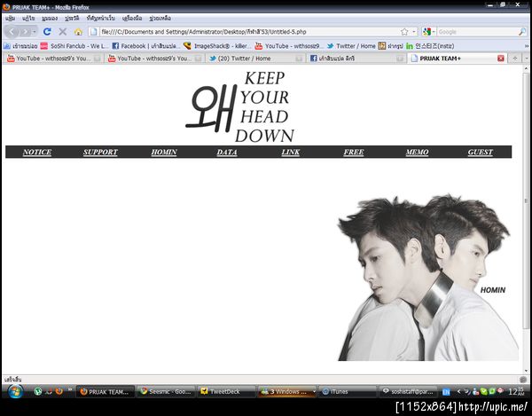Click the Google search input box
The height and width of the screenshot is (416, 532).
477,32
